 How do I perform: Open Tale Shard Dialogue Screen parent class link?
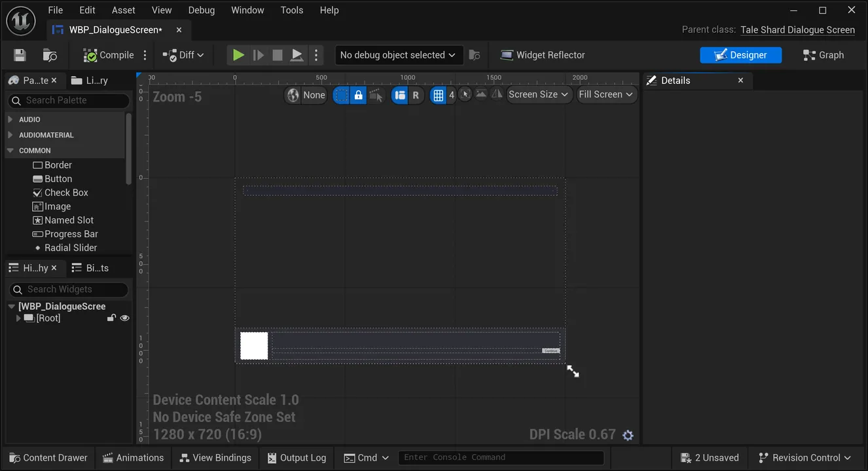tap(797, 29)
